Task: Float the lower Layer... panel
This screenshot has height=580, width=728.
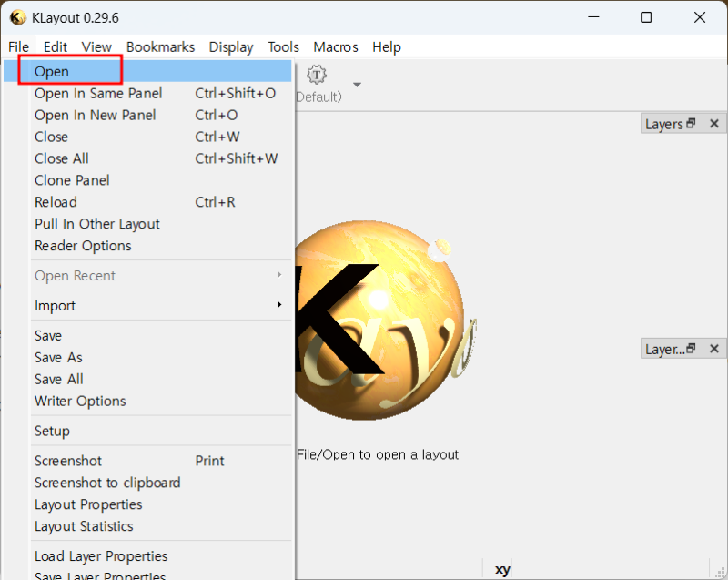Action: point(691,349)
